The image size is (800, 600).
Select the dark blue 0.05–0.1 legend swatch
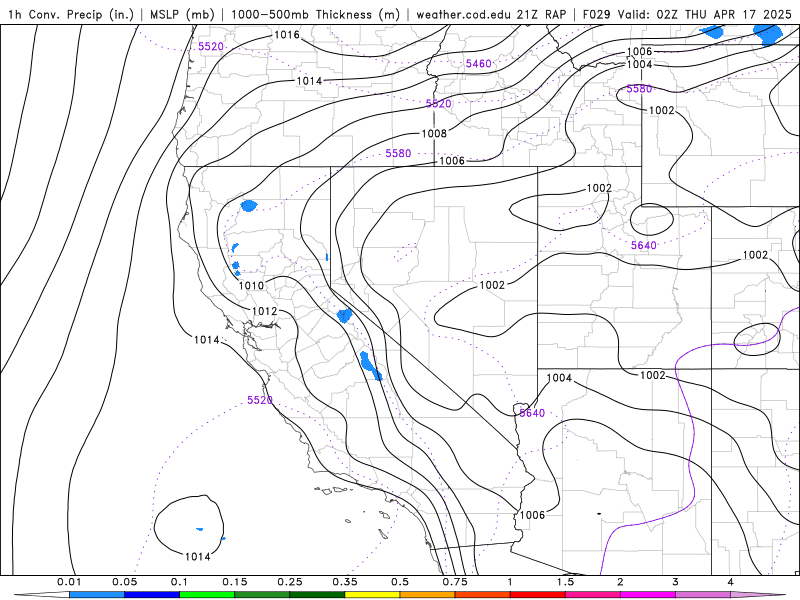152,595
